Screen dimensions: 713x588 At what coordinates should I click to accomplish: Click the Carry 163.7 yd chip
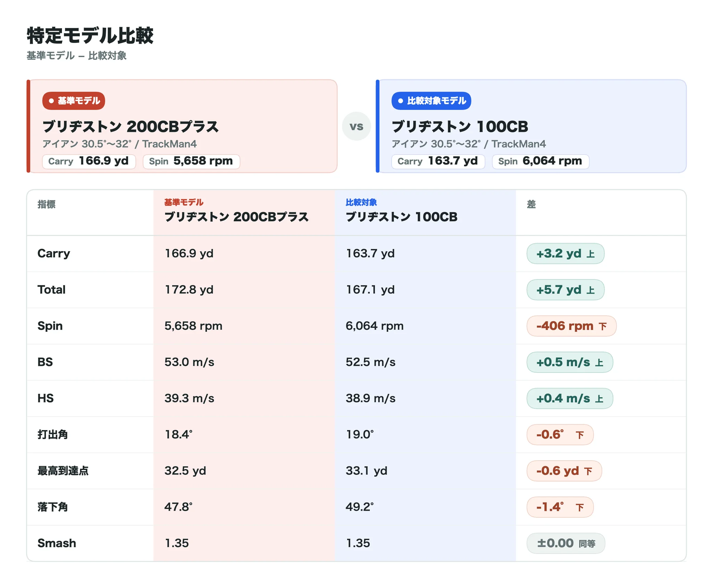point(438,161)
